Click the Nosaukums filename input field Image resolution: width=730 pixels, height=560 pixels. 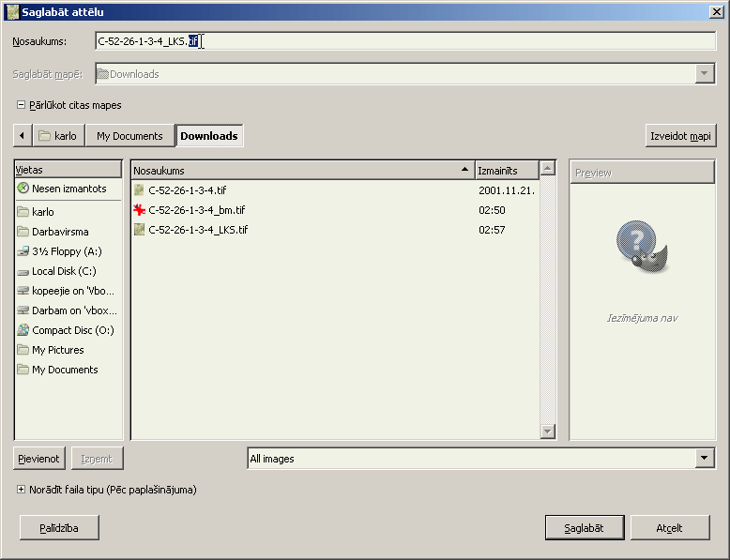(x=405, y=41)
